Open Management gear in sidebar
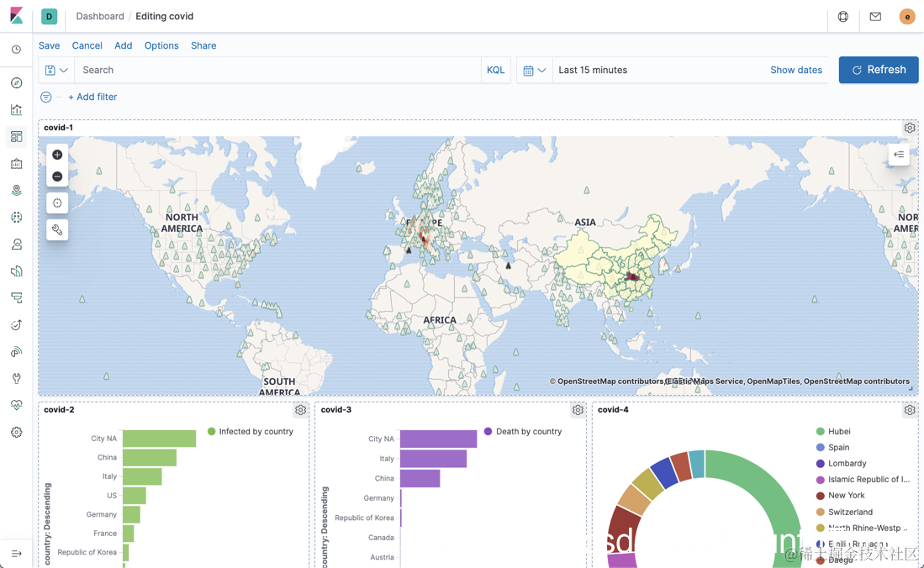The image size is (924, 568). point(17,432)
